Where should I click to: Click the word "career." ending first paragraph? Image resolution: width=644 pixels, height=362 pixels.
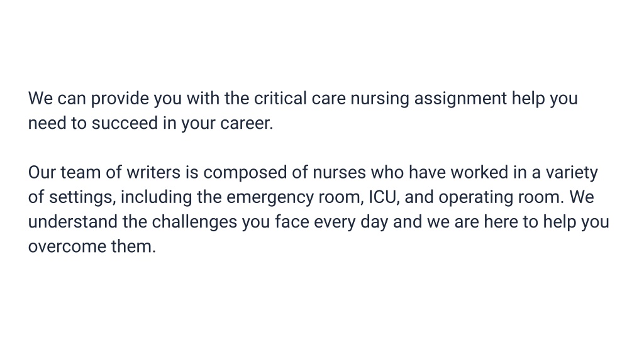[247, 124]
